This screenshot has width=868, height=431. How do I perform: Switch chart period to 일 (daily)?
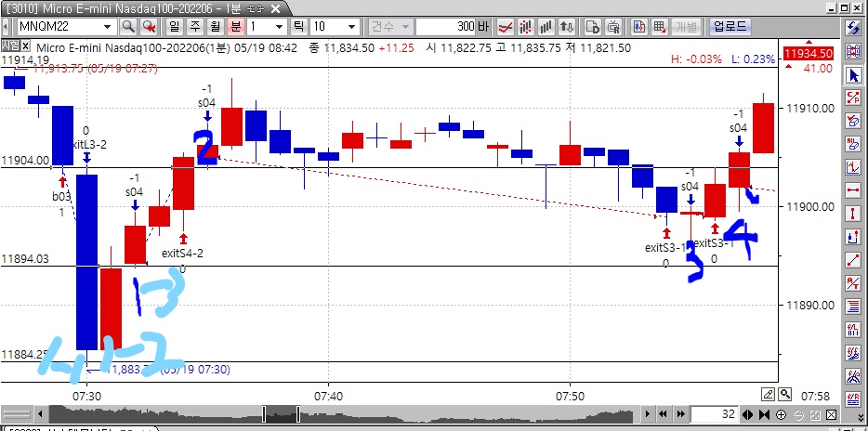click(173, 26)
